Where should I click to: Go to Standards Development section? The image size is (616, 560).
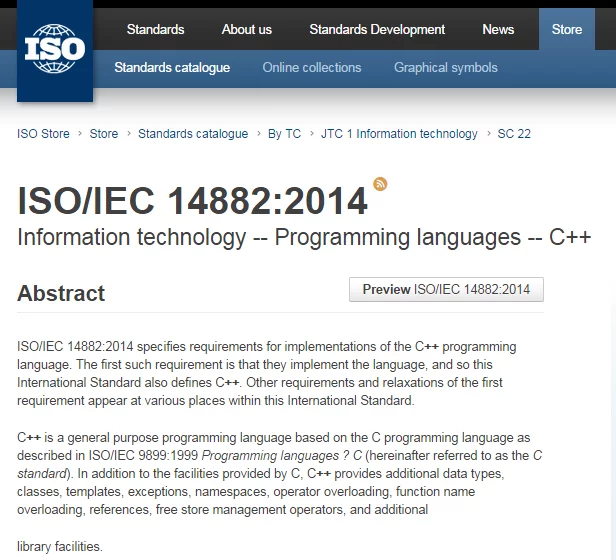pyautogui.click(x=377, y=29)
